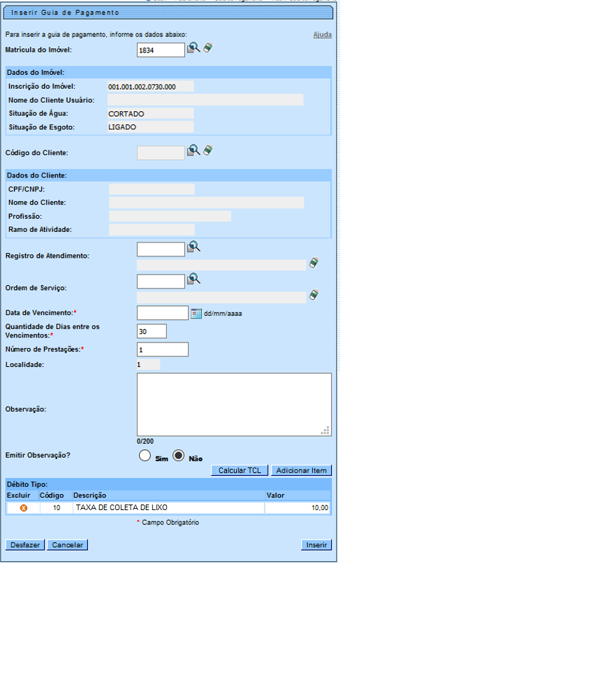Image resolution: width=616 pixels, height=682 pixels.
Task: Open search for Código do Cliente
Action: (x=193, y=150)
